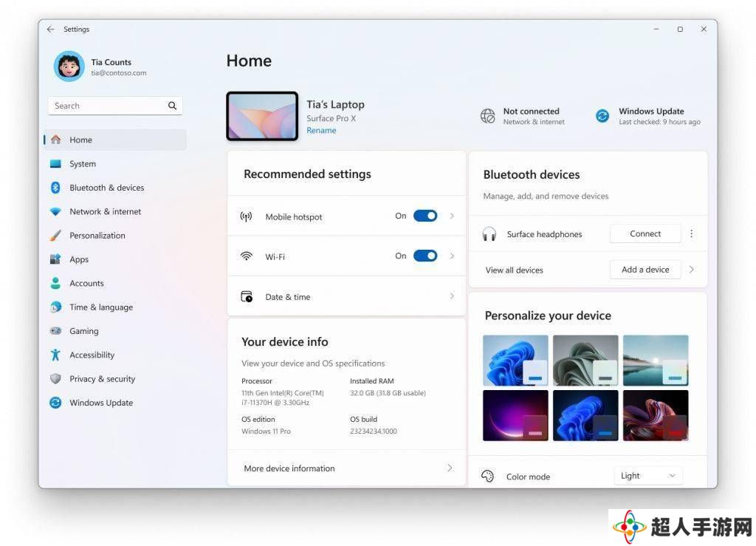
Task: Click the Home house icon in sidebar
Action: point(56,140)
